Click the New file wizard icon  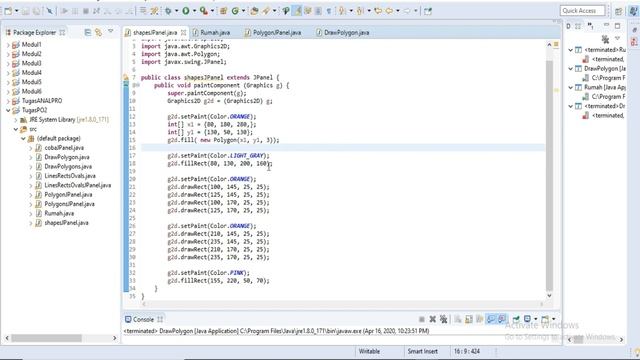point(8,11)
